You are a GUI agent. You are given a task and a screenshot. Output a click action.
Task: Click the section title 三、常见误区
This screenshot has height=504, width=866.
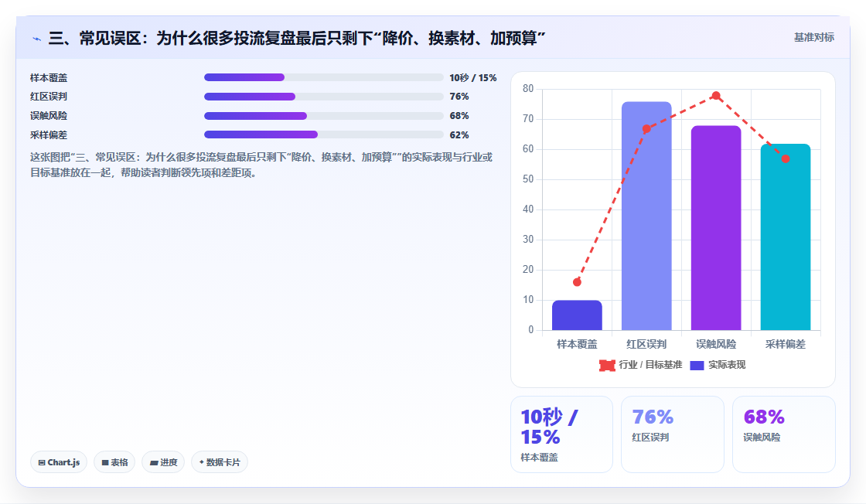point(297,39)
